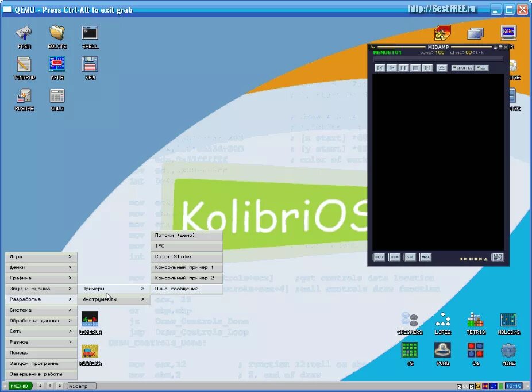This screenshot has height=392, width=532.
Task: Select Color Slider example entry
Action: click(x=187, y=256)
